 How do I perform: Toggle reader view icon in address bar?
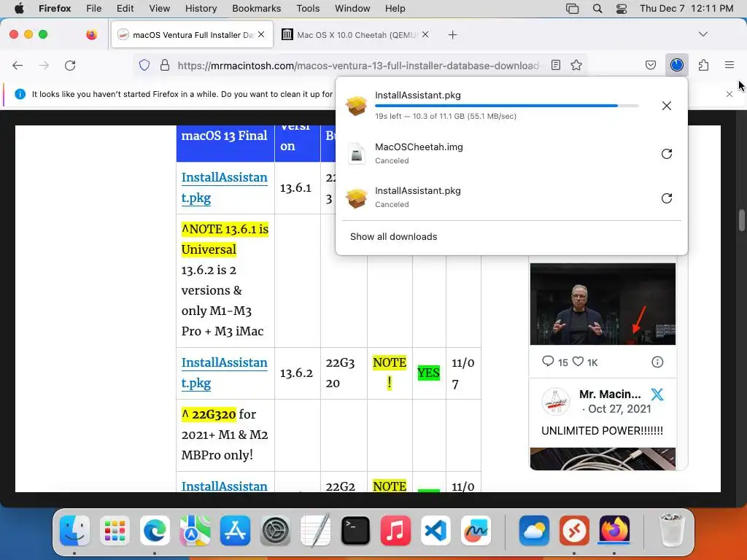555,65
